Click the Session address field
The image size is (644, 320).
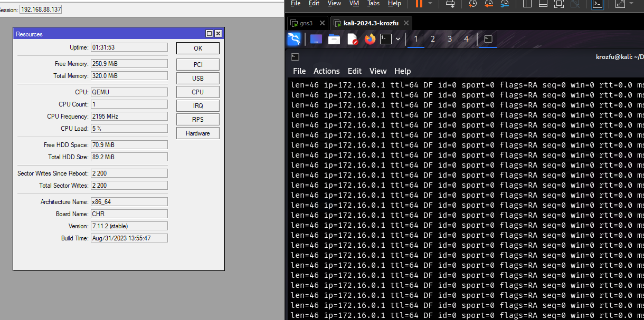click(41, 10)
